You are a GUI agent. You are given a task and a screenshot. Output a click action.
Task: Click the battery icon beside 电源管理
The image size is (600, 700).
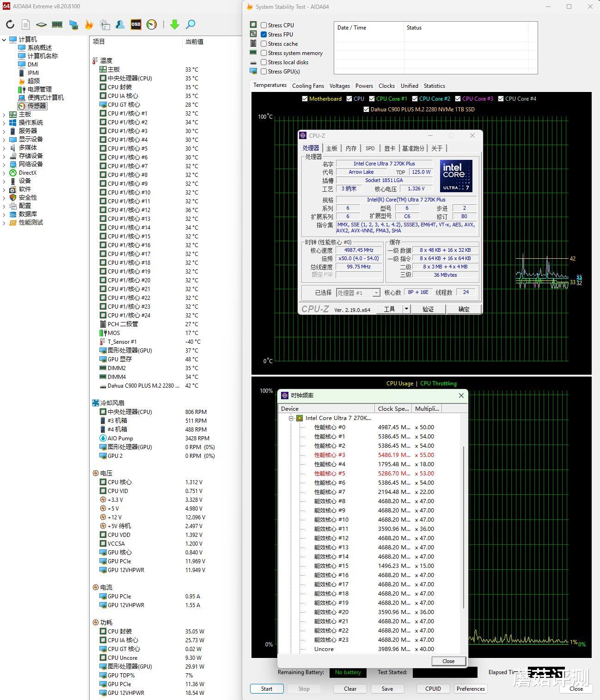[x=22, y=89]
